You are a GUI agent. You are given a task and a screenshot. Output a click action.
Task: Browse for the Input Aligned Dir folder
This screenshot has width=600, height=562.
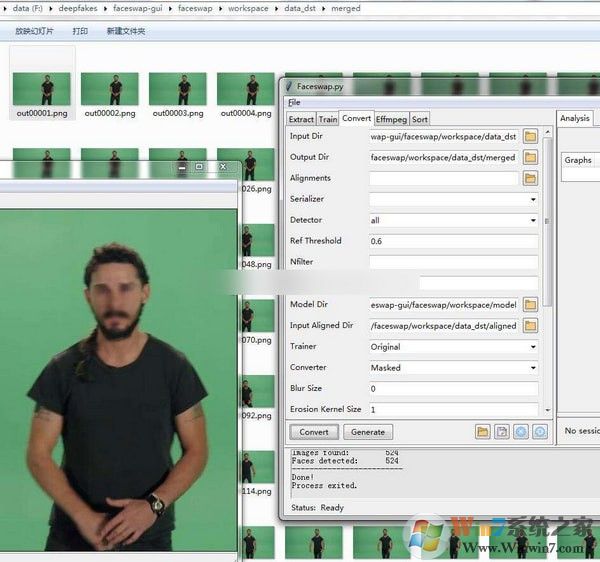(530, 325)
